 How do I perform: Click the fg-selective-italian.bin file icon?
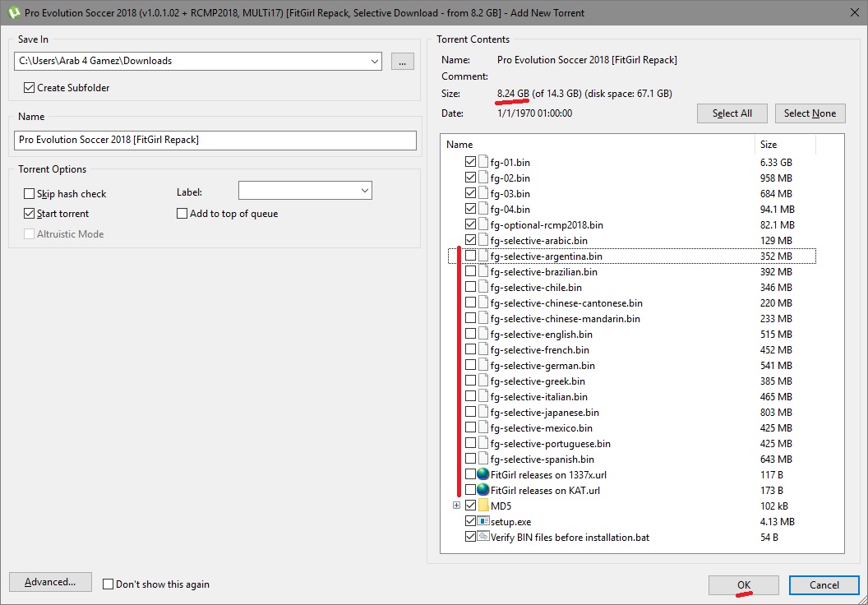pos(483,396)
